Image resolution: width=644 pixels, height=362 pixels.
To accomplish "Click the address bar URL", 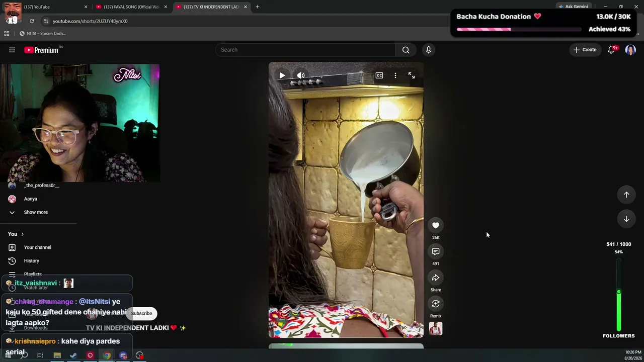I will pyautogui.click(x=90, y=21).
